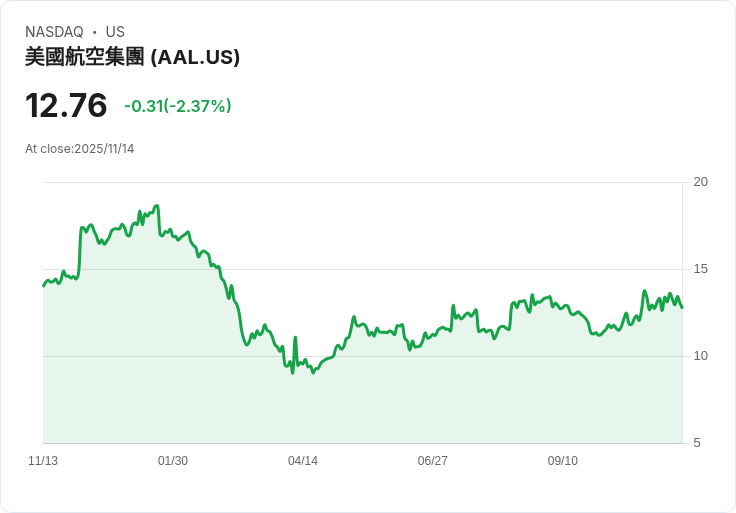736x513 pixels.
Task: Click the 12.76 current price
Action: point(66,105)
